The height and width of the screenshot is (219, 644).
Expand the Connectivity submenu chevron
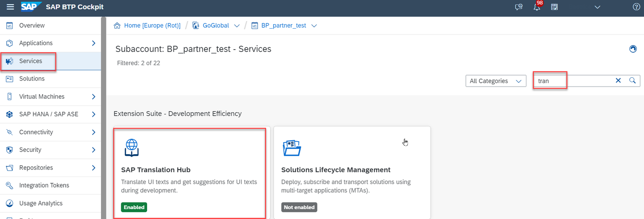point(93,132)
